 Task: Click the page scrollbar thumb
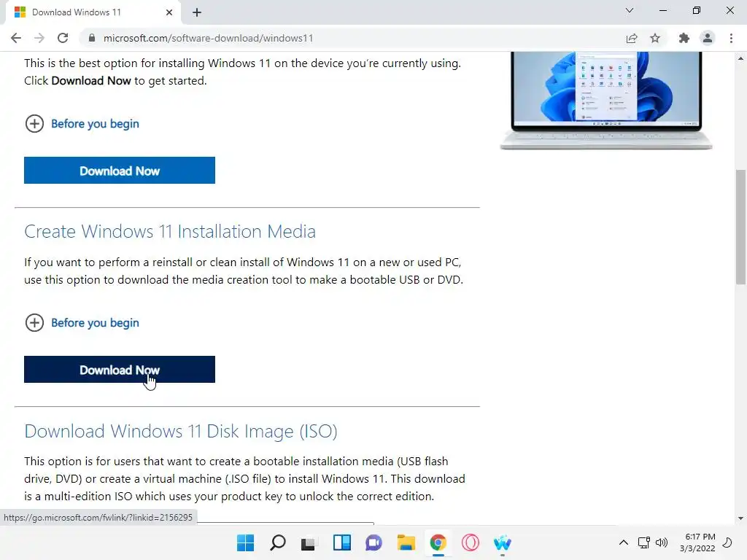coord(741,227)
